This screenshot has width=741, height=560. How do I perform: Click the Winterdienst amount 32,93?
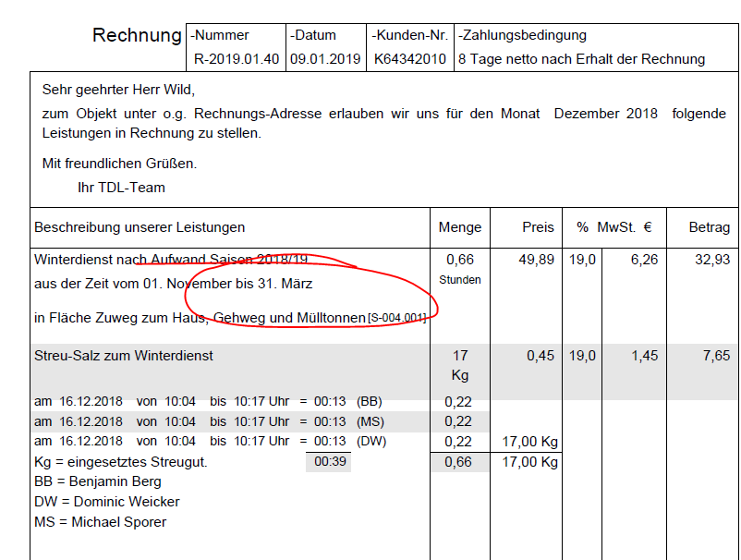[x=712, y=261]
